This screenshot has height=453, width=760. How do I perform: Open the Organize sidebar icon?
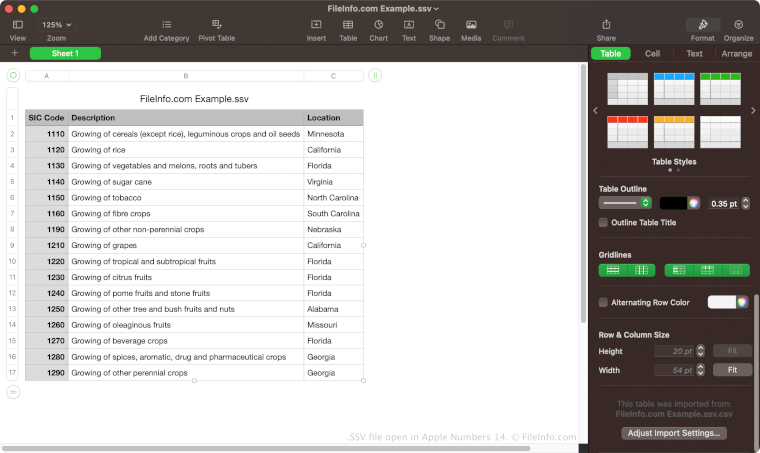coord(737,24)
